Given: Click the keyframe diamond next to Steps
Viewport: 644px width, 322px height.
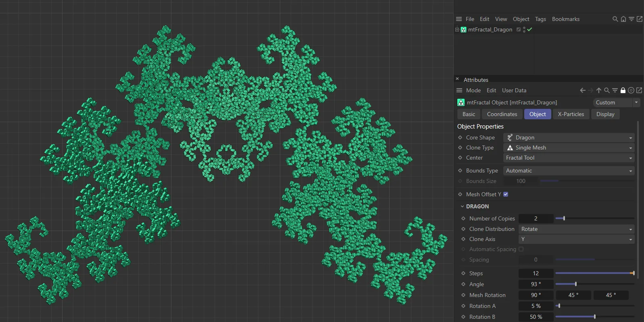Looking at the screenshot, I should (463, 273).
